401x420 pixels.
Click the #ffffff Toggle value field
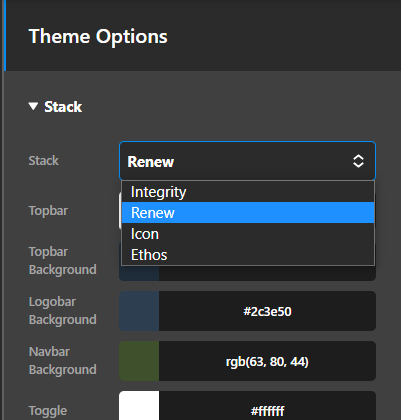coord(267,406)
